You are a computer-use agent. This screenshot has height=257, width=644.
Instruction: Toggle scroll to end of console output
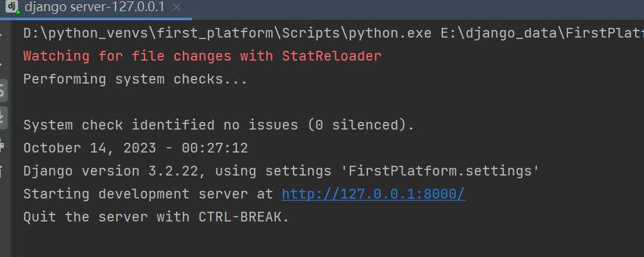(3, 118)
